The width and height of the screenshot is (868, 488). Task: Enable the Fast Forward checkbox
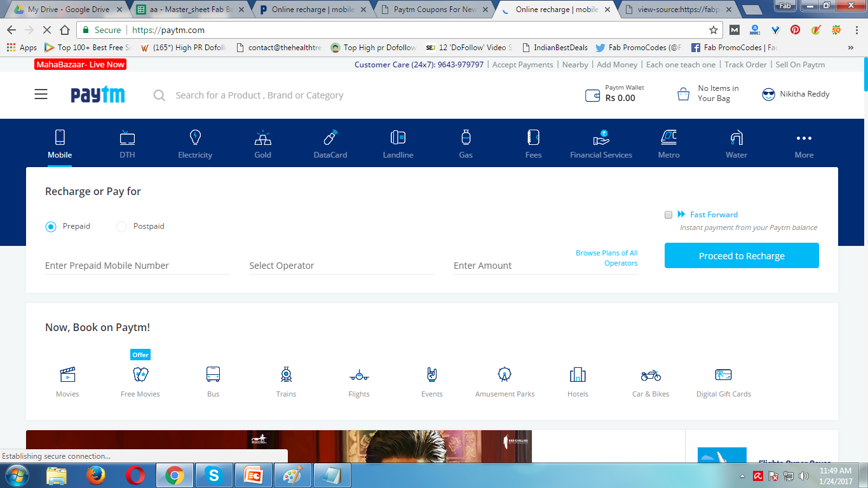coord(668,215)
